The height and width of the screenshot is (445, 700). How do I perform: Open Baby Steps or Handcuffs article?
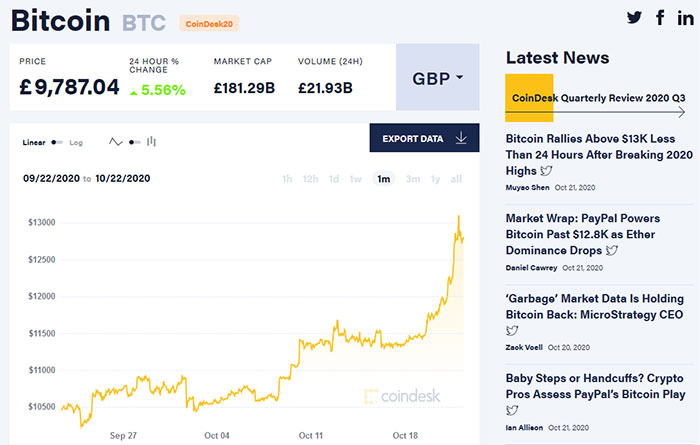point(595,386)
